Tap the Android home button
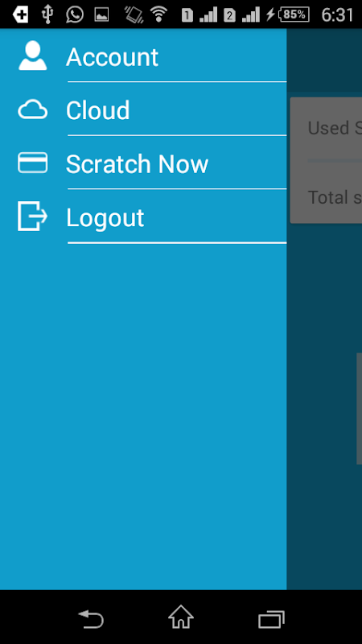The image size is (362, 644). [x=181, y=617]
